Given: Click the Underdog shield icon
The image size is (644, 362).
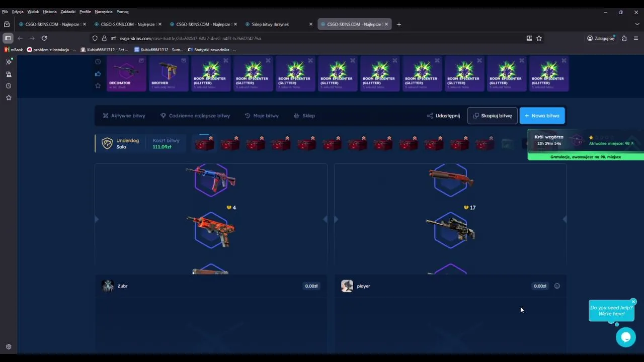Looking at the screenshot, I should coord(107,143).
